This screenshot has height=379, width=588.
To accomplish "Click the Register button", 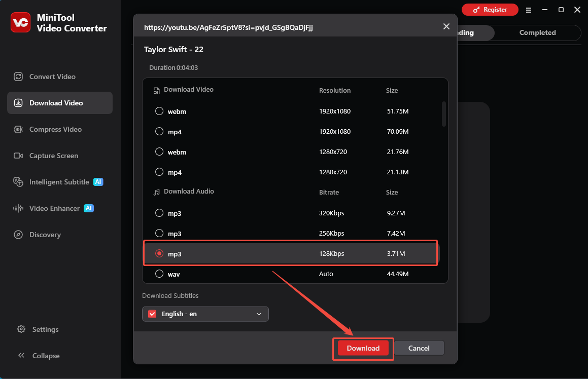I will point(490,10).
